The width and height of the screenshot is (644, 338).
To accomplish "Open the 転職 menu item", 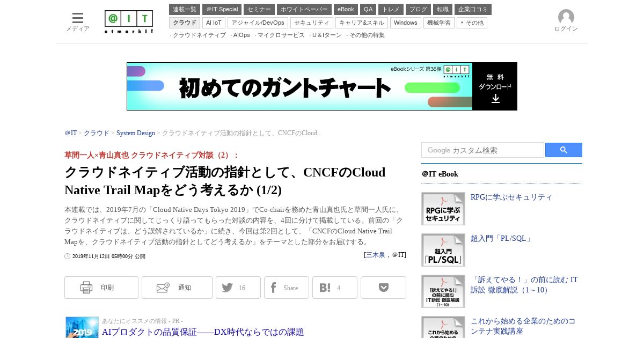I will coord(443,10).
